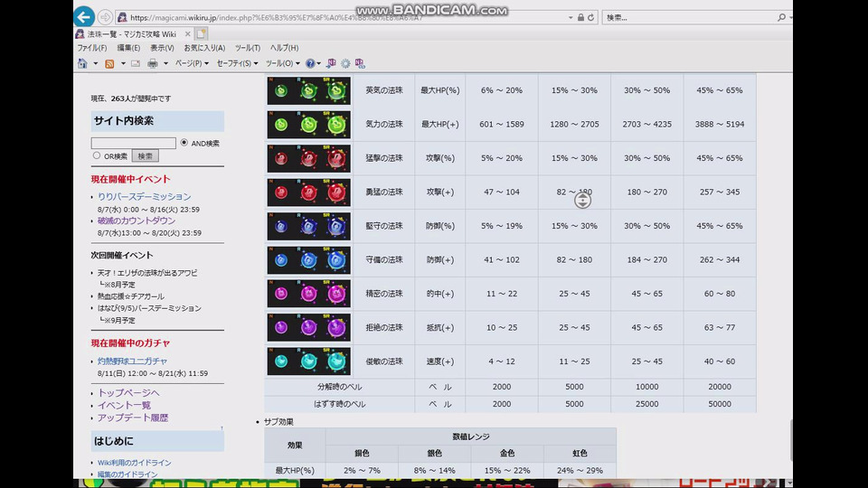
Task: Click the gear icon in command bar
Action: pos(345,63)
